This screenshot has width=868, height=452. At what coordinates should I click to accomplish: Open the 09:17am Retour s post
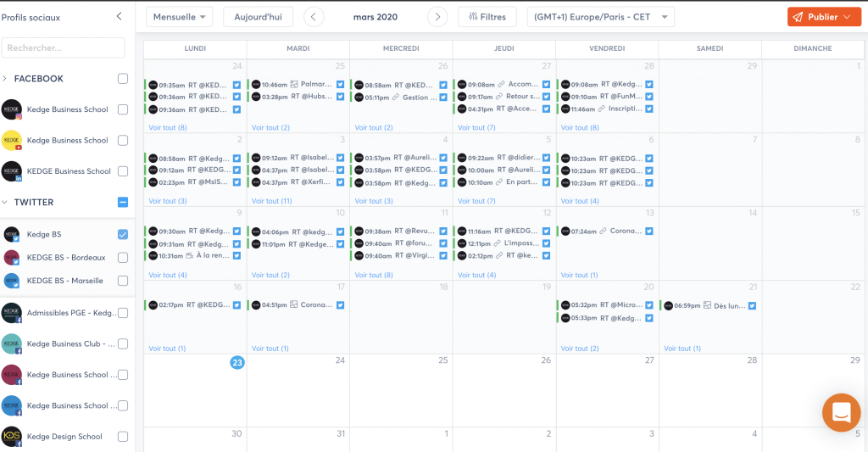[502, 97]
